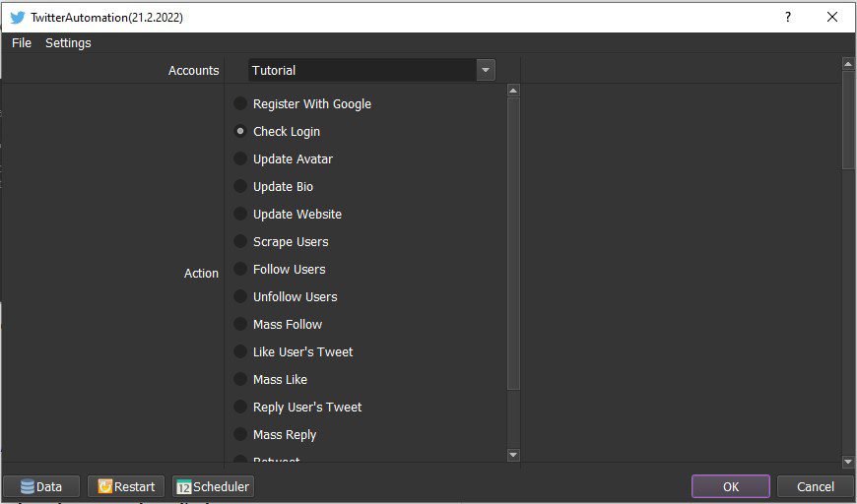Select the Mass Reply action
The width and height of the screenshot is (857, 504).
[x=276, y=434]
